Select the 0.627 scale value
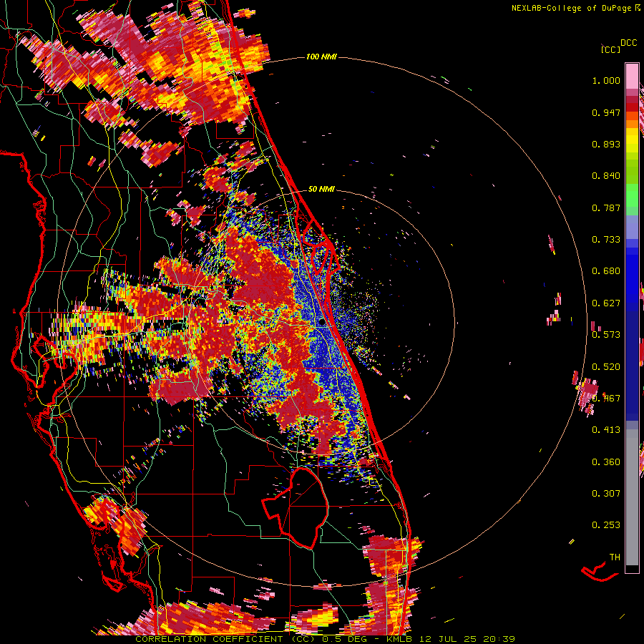The width and height of the screenshot is (644, 644). [x=606, y=303]
